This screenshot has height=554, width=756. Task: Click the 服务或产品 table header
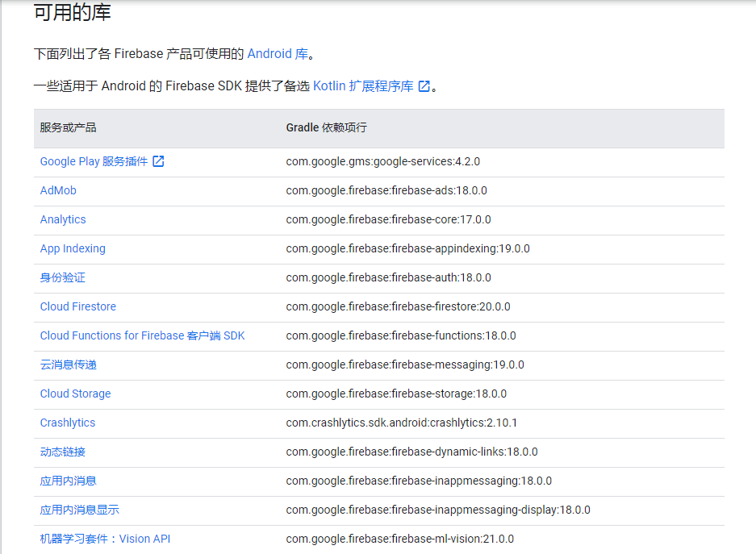tap(68, 127)
